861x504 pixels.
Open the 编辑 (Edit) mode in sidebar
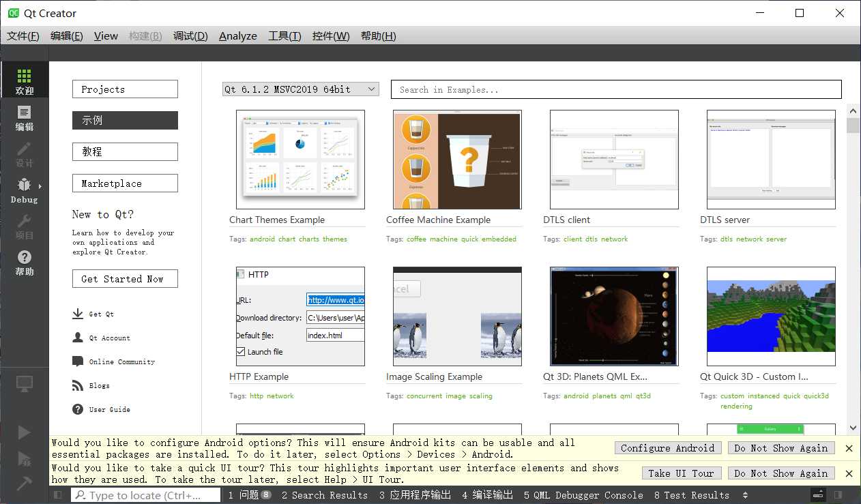pyautogui.click(x=24, y=117)
